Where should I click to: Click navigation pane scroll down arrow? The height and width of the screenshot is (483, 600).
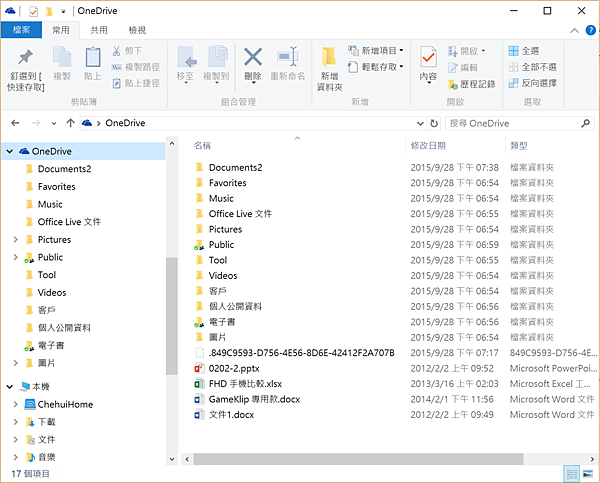pos(172,459)
